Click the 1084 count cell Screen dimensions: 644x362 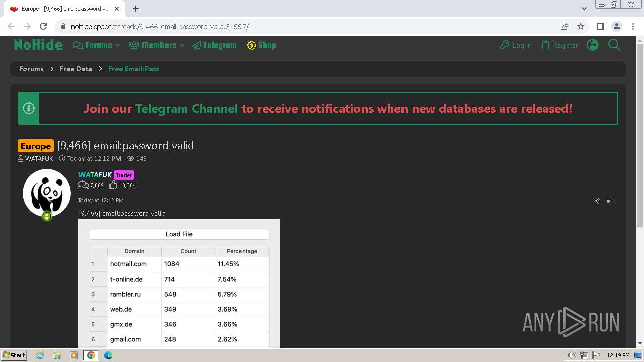188,264
